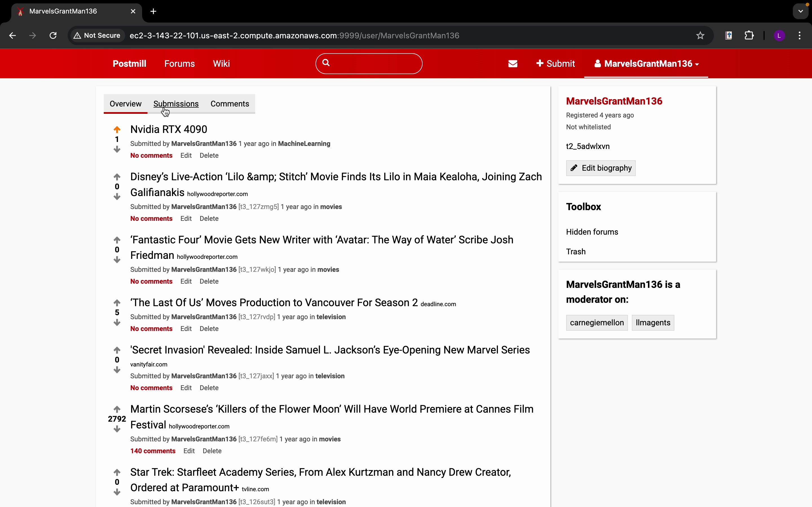Open the inbox envelope icon
This screenshot has height=507, width=812.
513,64
